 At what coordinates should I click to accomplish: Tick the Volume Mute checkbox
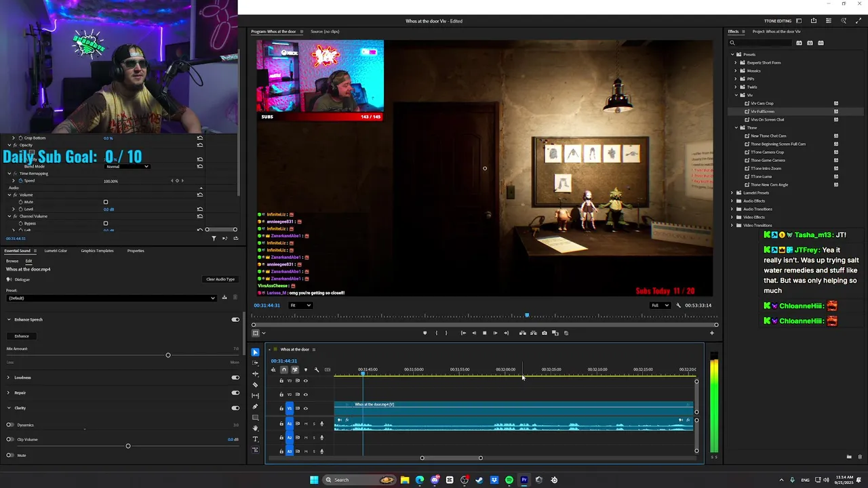[105, 202]
